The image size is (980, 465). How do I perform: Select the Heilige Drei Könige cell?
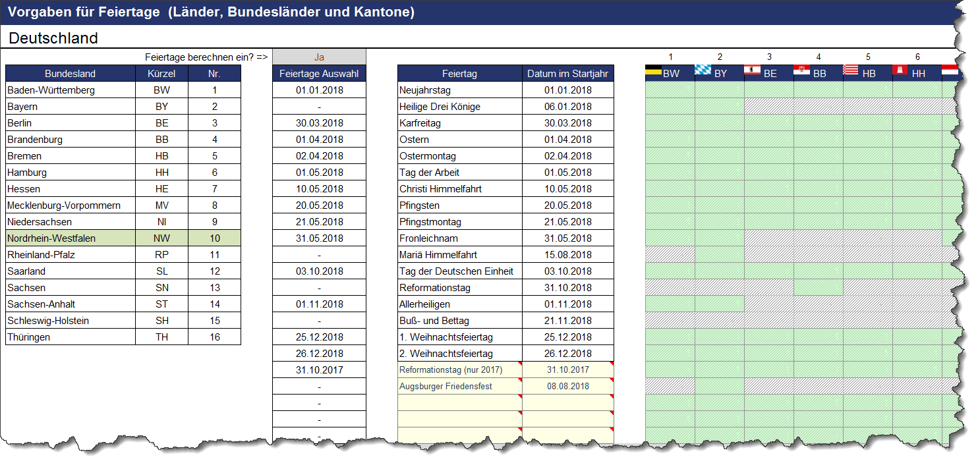pos(460,106)
